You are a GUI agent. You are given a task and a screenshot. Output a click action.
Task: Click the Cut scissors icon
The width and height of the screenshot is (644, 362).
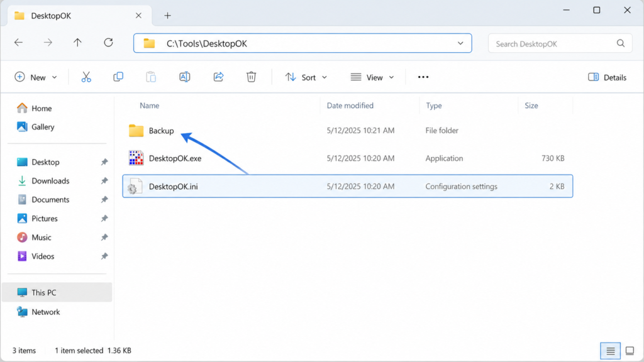pos(86,77)
